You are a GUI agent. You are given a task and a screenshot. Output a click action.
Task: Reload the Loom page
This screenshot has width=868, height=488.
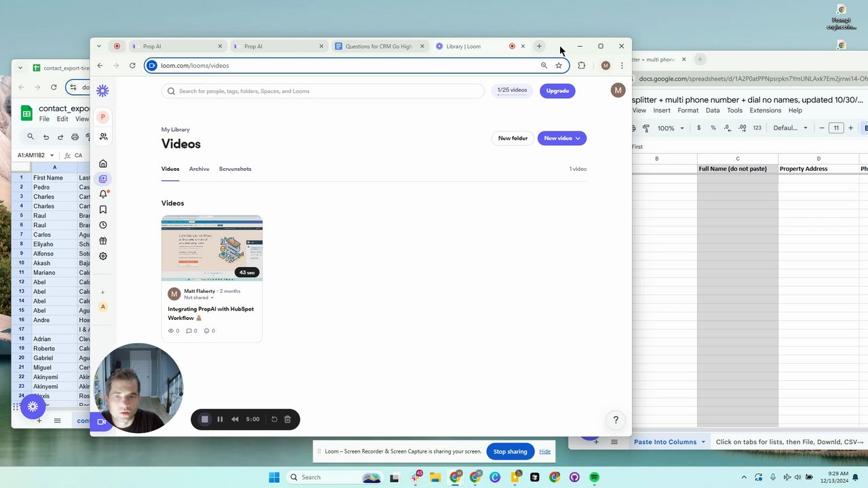tap(132, 66)
